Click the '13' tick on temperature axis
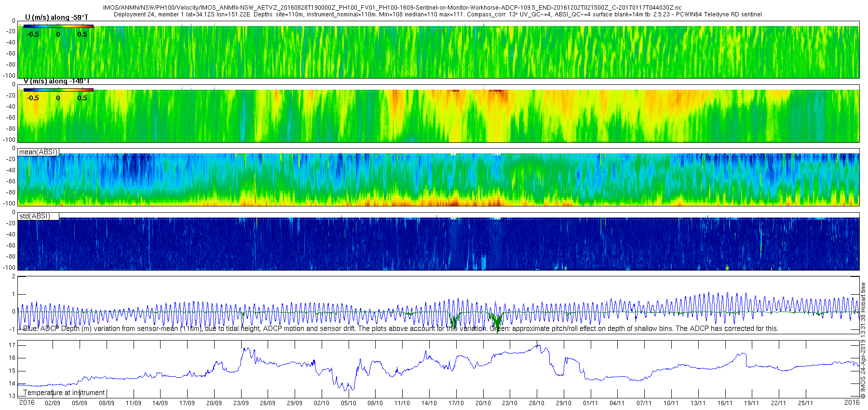This screenshot has height=410, width=868. tap(12, 396)
